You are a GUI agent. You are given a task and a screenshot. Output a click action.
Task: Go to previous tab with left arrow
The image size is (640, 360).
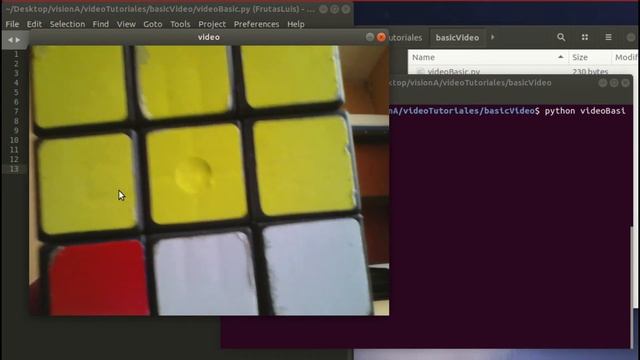(x=10, y=40)
